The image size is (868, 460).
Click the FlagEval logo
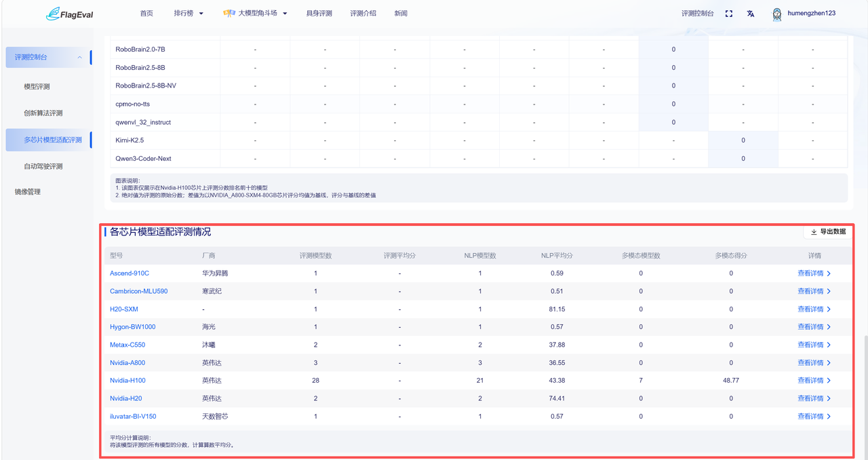coord(70,14)
